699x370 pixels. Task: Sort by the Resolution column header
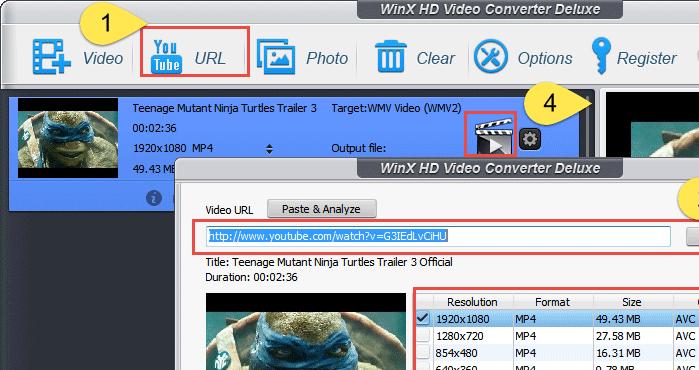(473, 302)
